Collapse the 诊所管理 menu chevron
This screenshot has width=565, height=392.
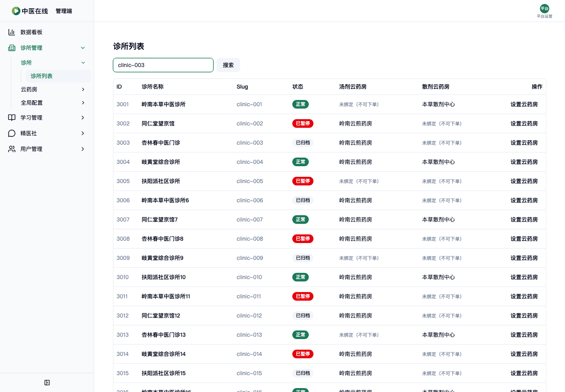[83, 48]
